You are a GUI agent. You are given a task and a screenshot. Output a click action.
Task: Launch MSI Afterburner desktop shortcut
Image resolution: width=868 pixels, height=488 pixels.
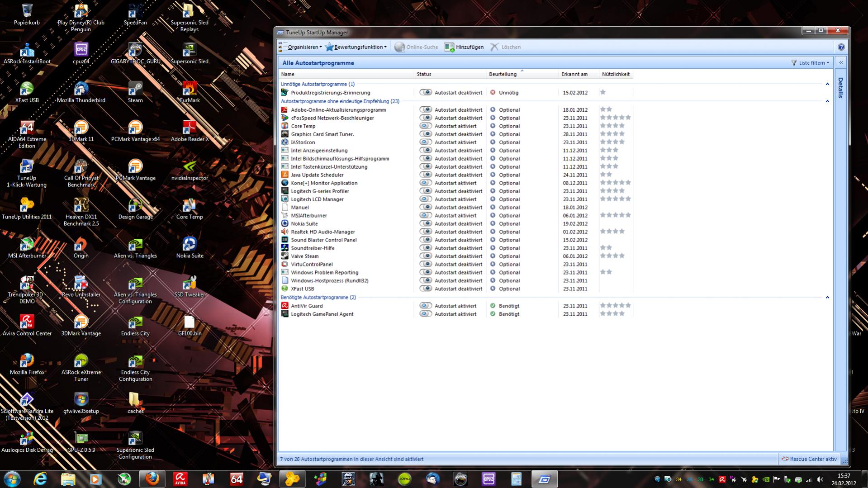click(x=27, y=247)
